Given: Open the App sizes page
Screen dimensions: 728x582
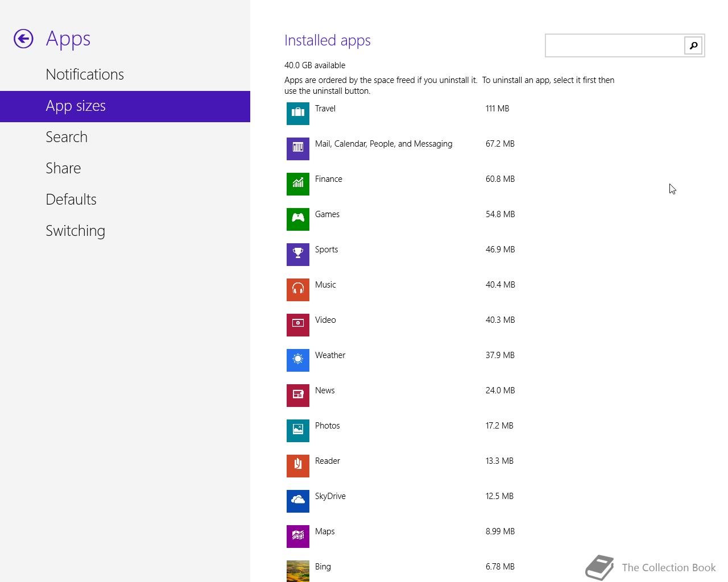Looking at the screenshot, I should tap(125, 106).
